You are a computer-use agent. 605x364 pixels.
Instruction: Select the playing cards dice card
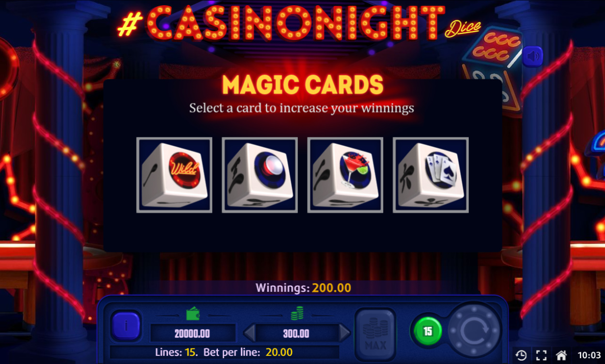pos(431,175)
